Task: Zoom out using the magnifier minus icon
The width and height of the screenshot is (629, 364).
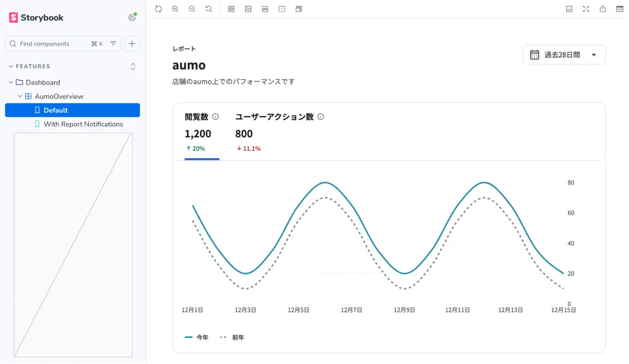Action: pos(192,9)
